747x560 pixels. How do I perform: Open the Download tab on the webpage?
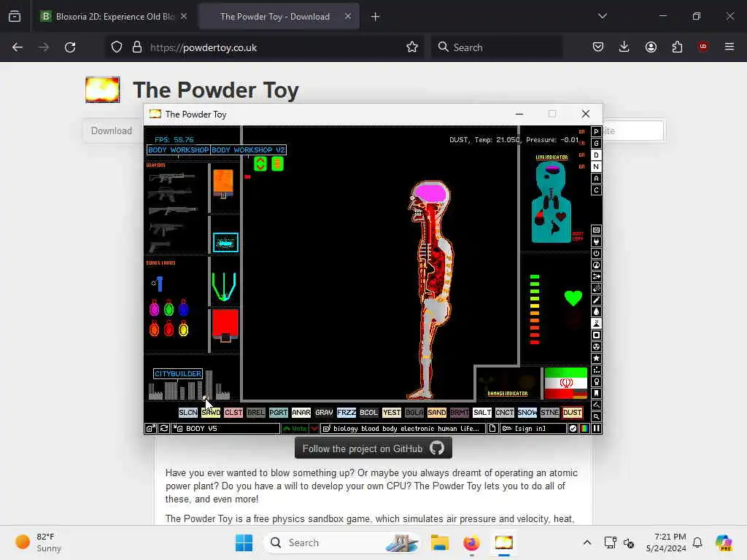click(x=112, y=131)
